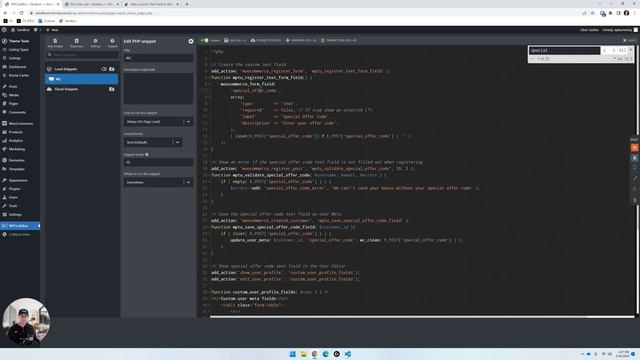The height and width of the screenshot is (360, 640).
Task: Click Format Code in editor toolbar
Action: (x=338, y=40)
